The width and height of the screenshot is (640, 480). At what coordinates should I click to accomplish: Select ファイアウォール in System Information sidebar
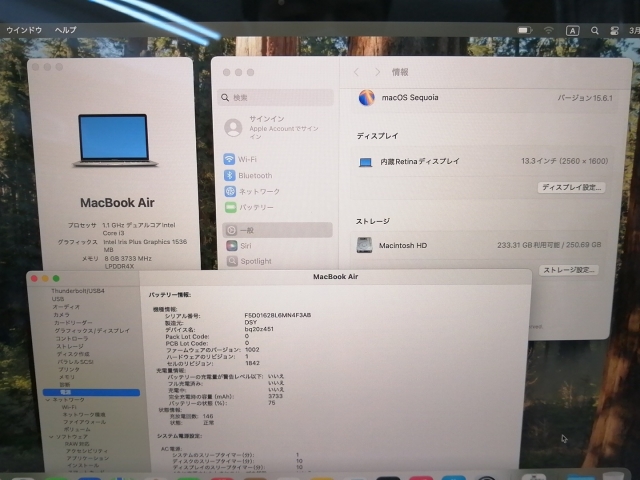[84, 422]
